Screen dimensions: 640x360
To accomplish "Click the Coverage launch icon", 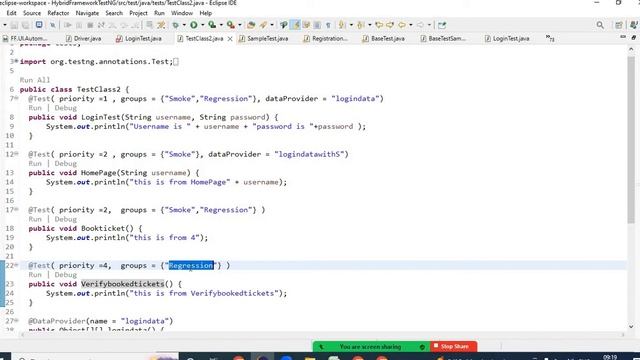I will [212, 25].
